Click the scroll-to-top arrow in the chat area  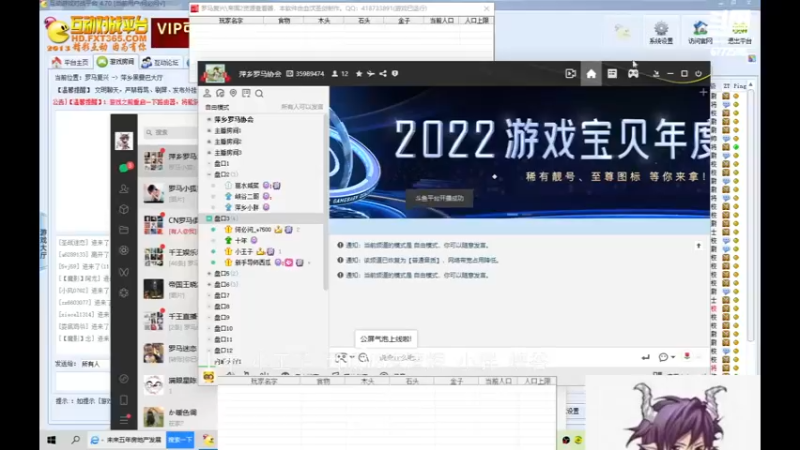point(698,246)
